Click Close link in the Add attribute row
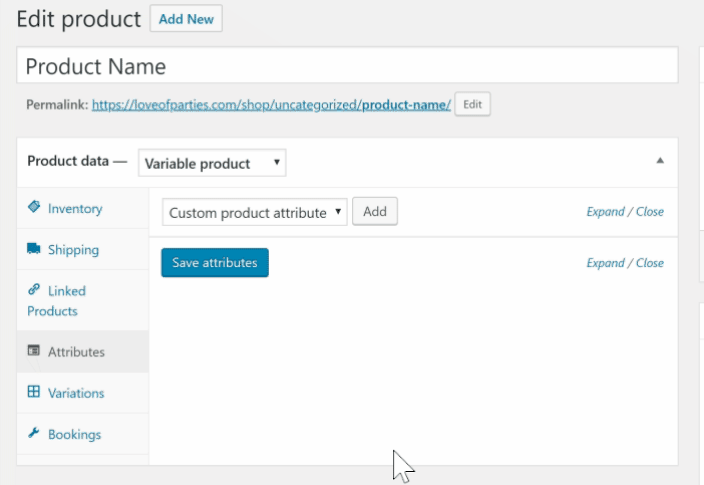The height and width of the screenshot is (485, 704). (x=650, y=212)
